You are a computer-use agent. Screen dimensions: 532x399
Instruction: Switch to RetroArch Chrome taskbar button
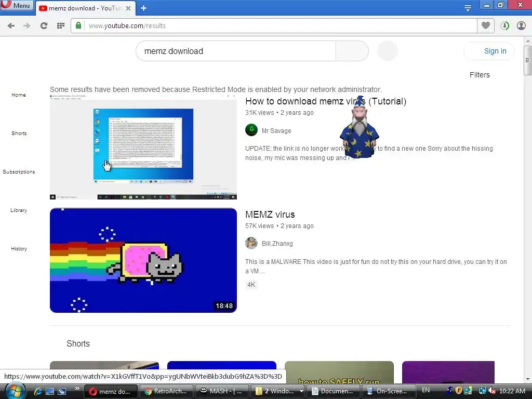(x=166, y=391)
